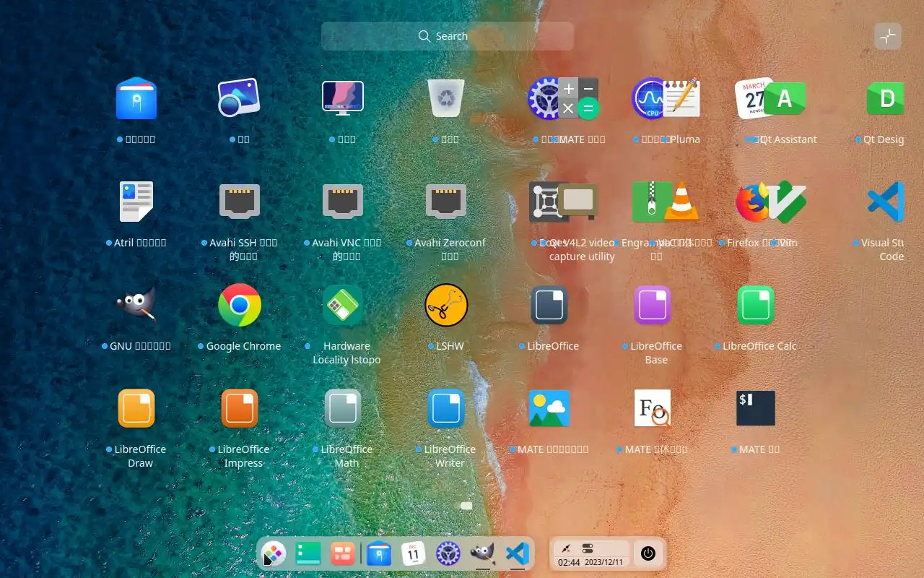
Task: Open the photo album app with magnifier icon
Action: (239, 98)
